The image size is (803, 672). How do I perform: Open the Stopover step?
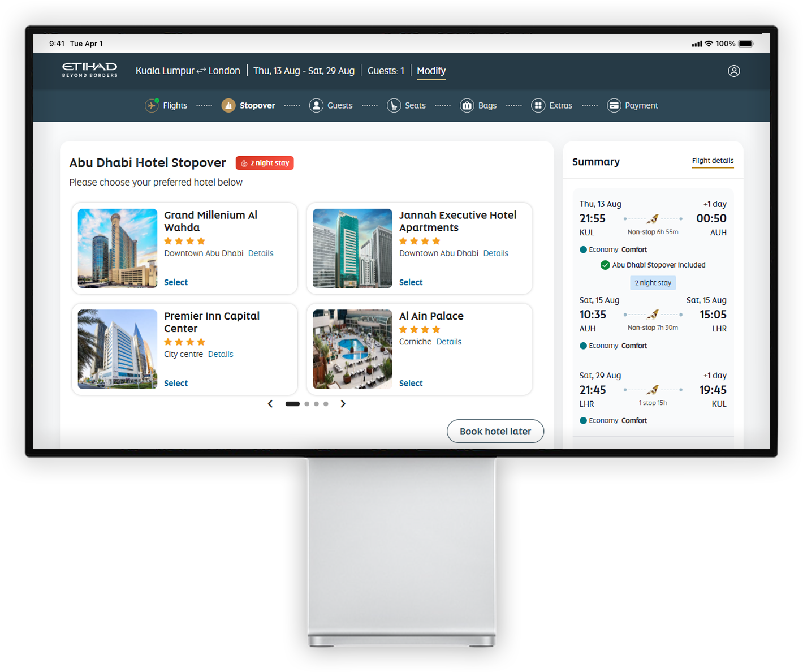(x=248, y=105)
